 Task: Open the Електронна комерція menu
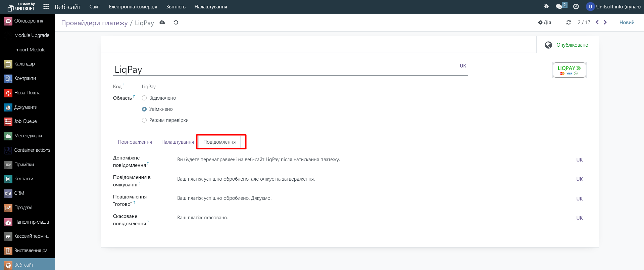coord(133,6)
